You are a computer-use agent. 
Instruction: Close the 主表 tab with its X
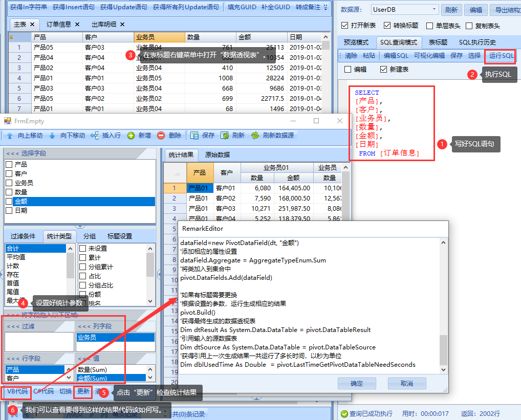pos(32,24)
